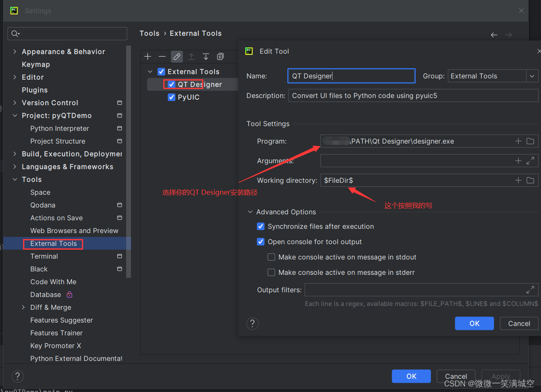Uncheck the QT Designer tool checkbox
The image size is (541, 392).
click(171, 84)
